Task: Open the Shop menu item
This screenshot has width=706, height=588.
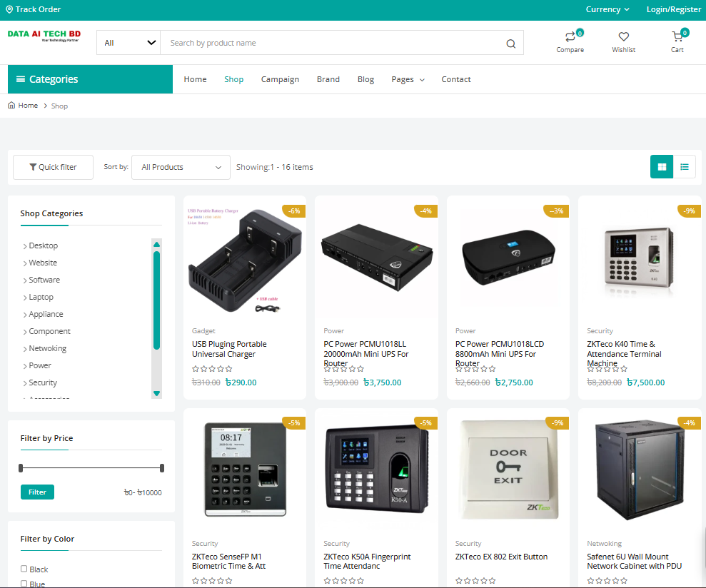Action: pos(233,79)
